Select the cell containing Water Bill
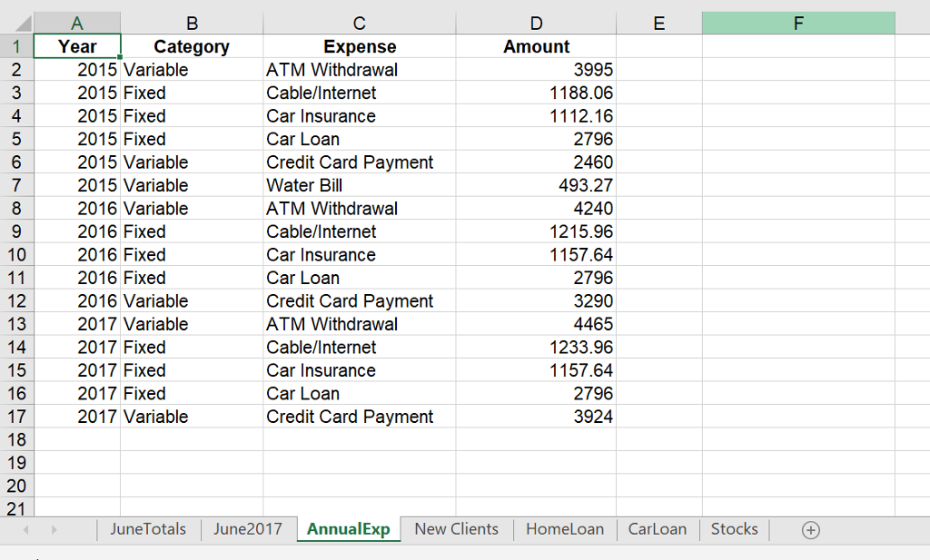The height and width of the screenshot is (560, 930). point(359,184)
